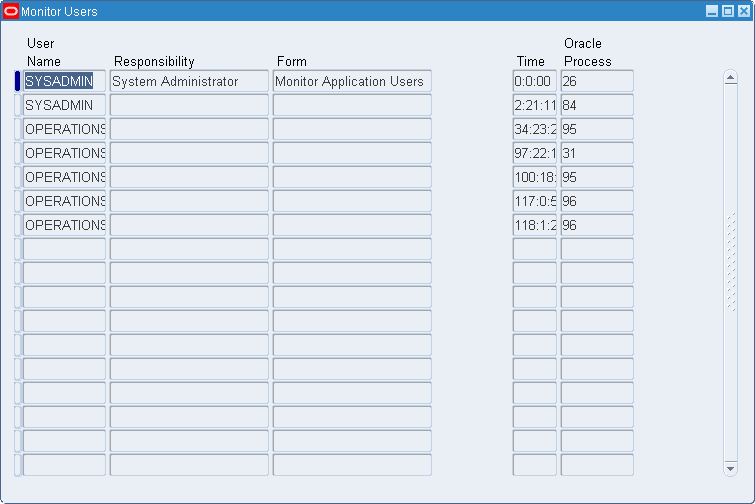Select the time field showing 0:0:00

[534, 81]
